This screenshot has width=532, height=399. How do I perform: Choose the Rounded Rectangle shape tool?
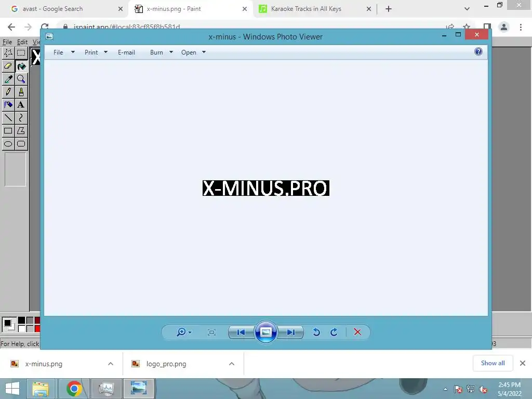(21, 143)
